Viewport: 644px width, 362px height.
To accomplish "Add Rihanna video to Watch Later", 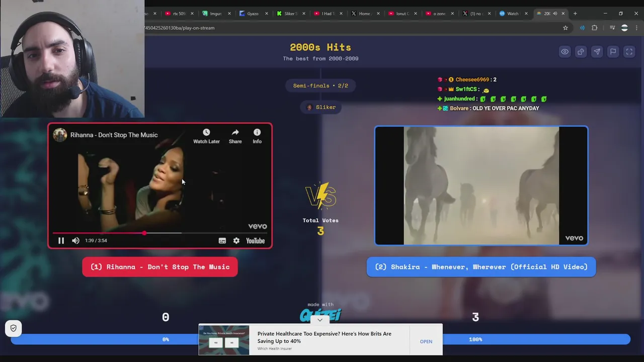I will click(206, 136).
